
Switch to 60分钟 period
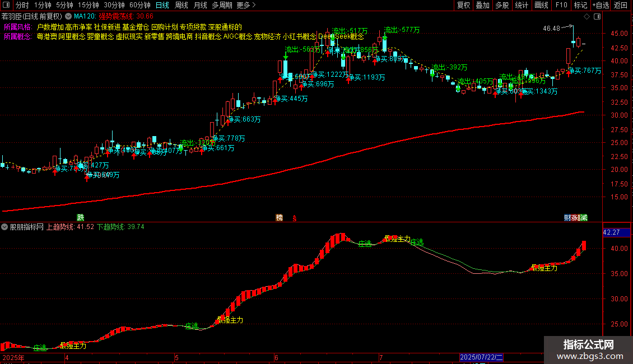pyautogui.click(x=140, y=5)
